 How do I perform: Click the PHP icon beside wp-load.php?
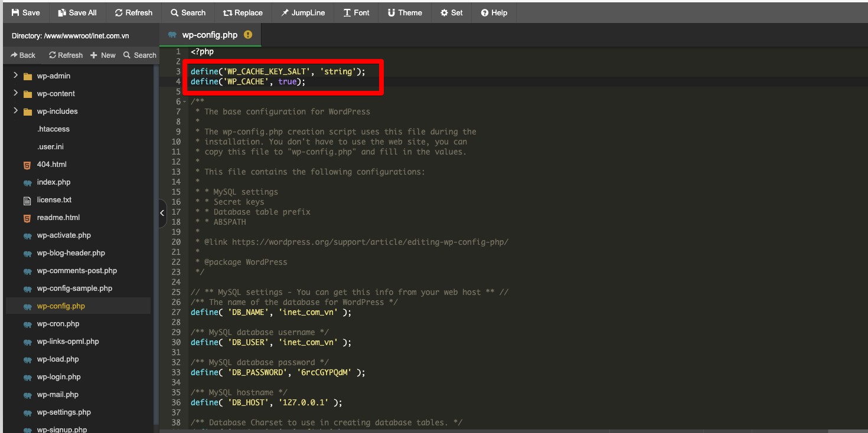pyautogui.click(x=27, y=359)
